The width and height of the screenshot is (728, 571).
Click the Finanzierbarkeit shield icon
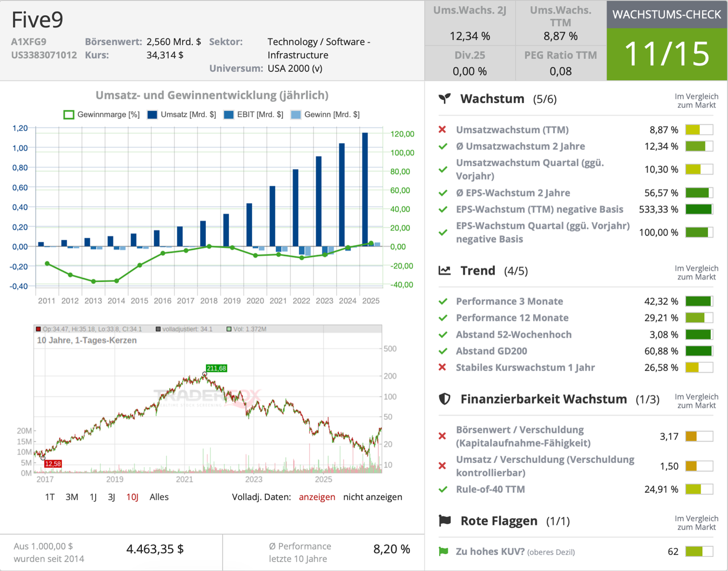pyautogui.click(x=445, y=399)
